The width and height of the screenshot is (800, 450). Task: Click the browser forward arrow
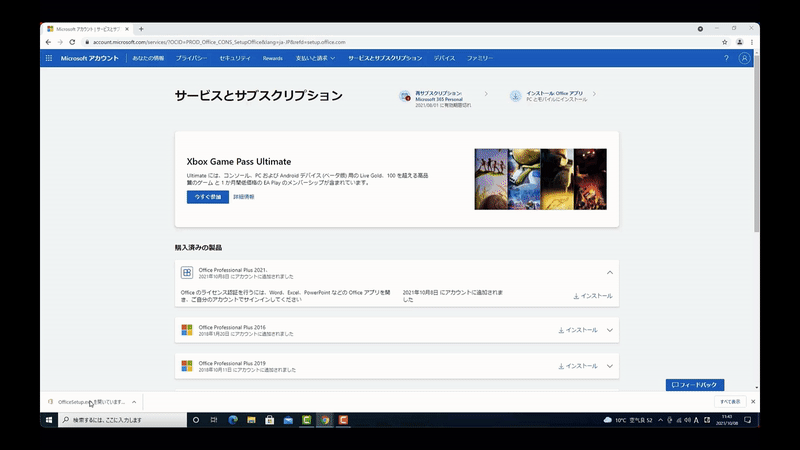(x=60, y=42)
